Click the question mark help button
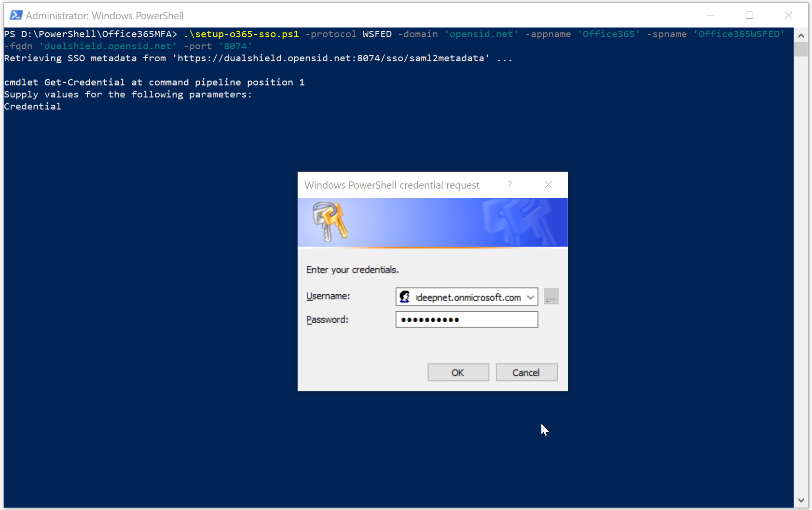This screenshot has width=812, height=510. click(509, 185)
